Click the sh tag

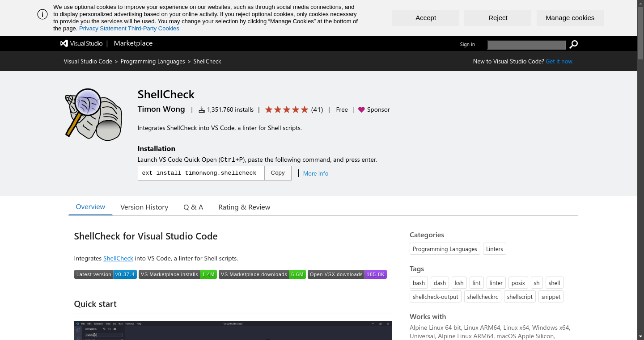pos(537,283)
